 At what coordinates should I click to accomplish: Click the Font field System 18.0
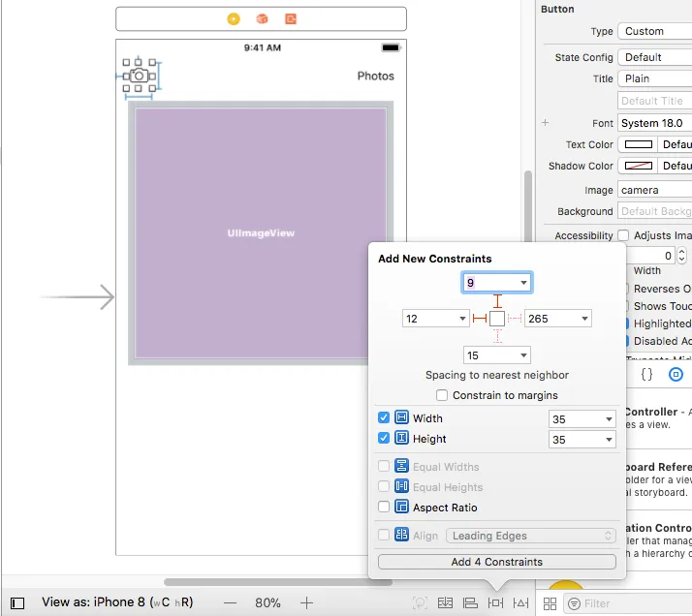tap(655, 123)
